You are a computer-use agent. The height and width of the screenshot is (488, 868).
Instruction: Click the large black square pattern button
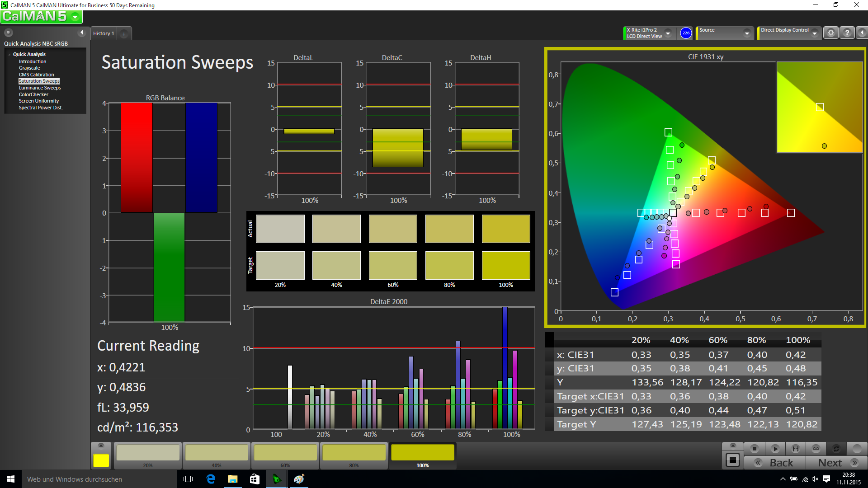pyautogui.click(x=733, y=460)
